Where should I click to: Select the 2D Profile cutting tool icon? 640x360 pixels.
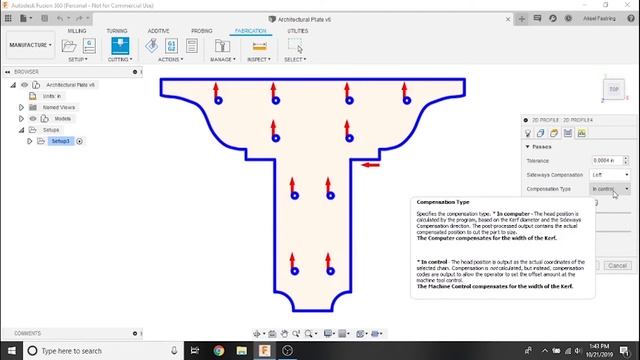[120, 46]
